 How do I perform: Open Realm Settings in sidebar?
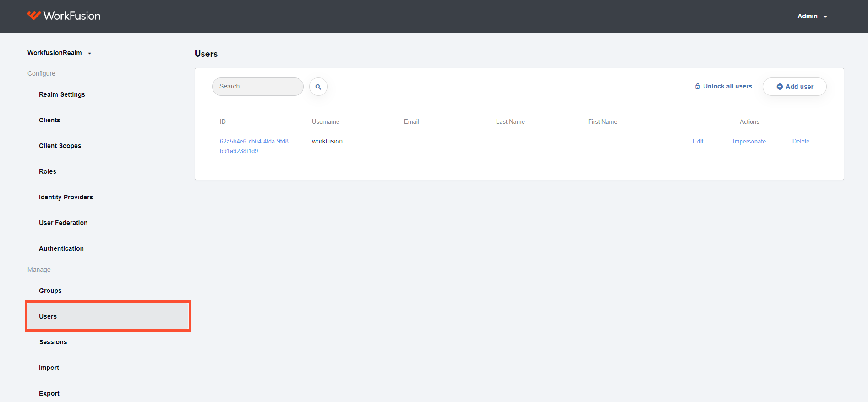tap(62, 94)
